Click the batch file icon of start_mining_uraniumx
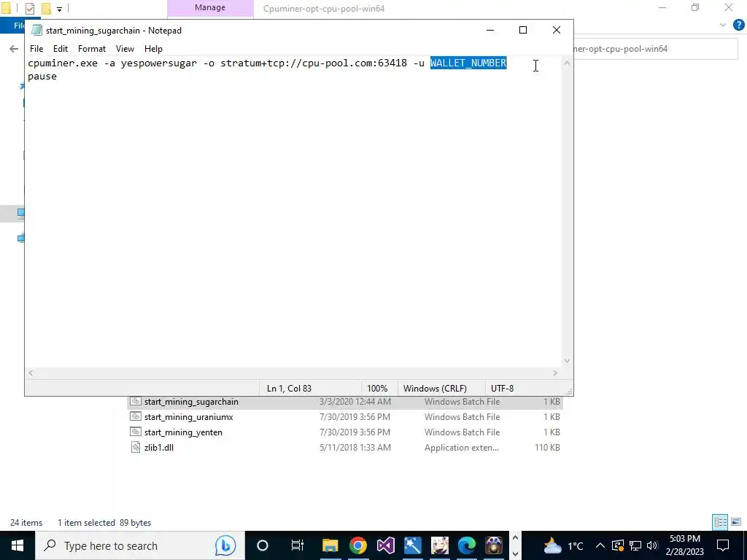The image size is (747, 560). (136, 416)
